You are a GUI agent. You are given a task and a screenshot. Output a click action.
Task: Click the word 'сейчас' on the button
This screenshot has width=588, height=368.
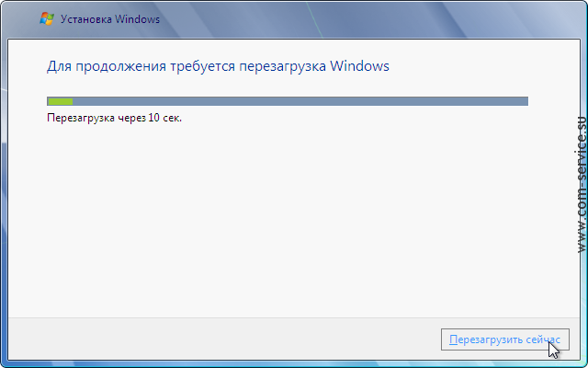[543, 339]
